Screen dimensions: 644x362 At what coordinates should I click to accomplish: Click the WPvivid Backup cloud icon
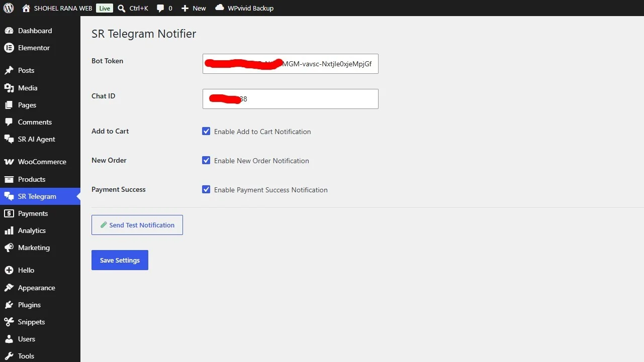220,8
